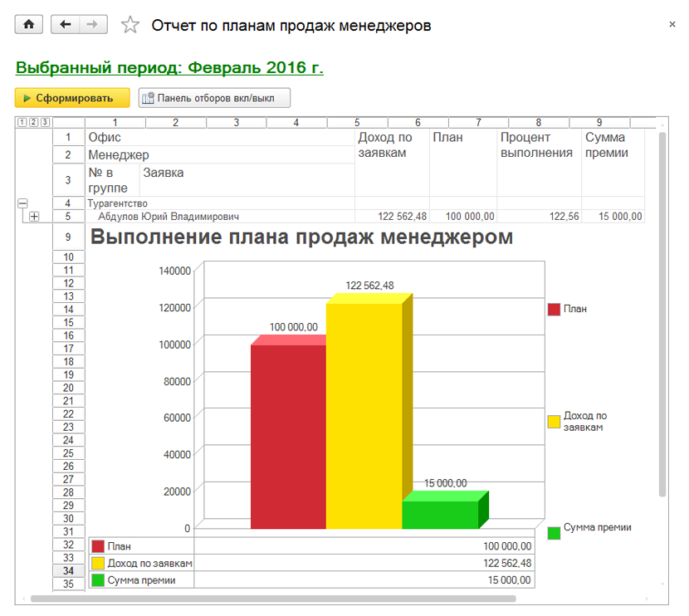Click the horizontal scrollbar at the bottom
Screen dimensions: 689x616
(x=274, y=598)
